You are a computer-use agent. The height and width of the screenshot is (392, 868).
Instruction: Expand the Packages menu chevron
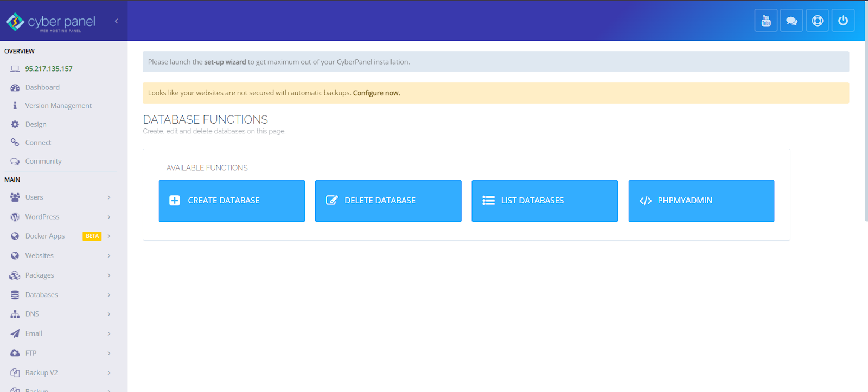point(109,275)
